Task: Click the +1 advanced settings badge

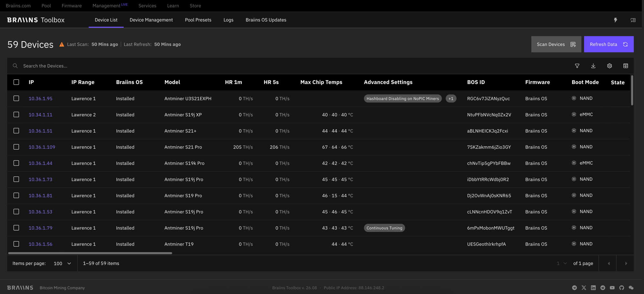Action: pyautogui.click(x=451, y=99)
